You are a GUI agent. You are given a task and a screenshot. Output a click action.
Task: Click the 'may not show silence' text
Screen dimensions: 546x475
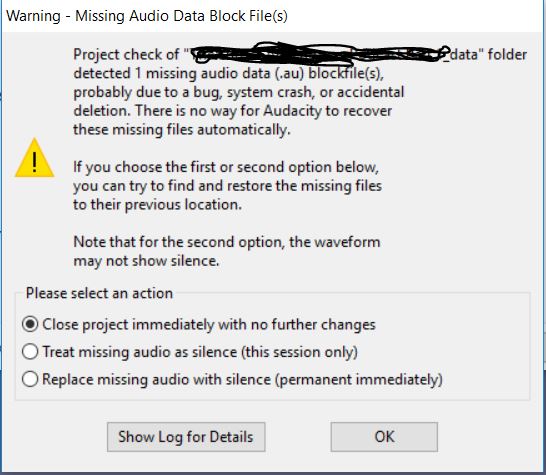click(x=146, y=261)
